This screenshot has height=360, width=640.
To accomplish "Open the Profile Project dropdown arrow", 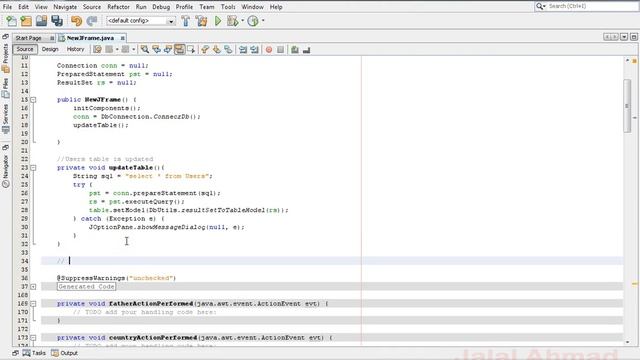I will (x=263, y=20).
